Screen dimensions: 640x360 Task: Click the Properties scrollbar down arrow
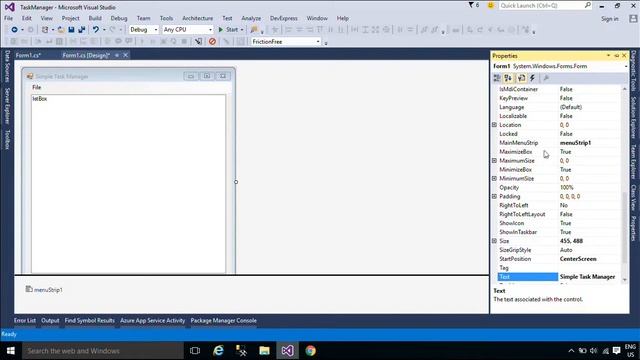click(x=624, y=280)
